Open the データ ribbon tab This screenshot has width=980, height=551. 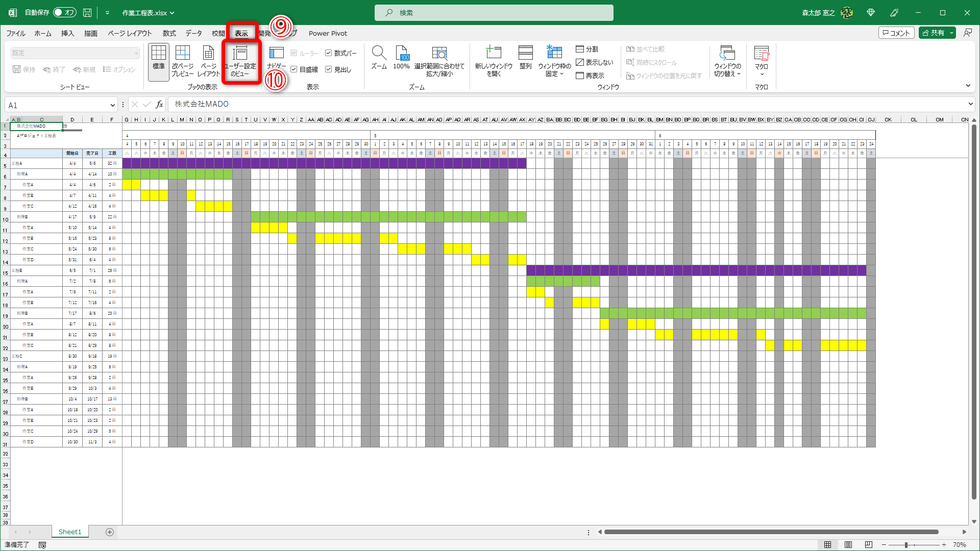tap(193, 33)
